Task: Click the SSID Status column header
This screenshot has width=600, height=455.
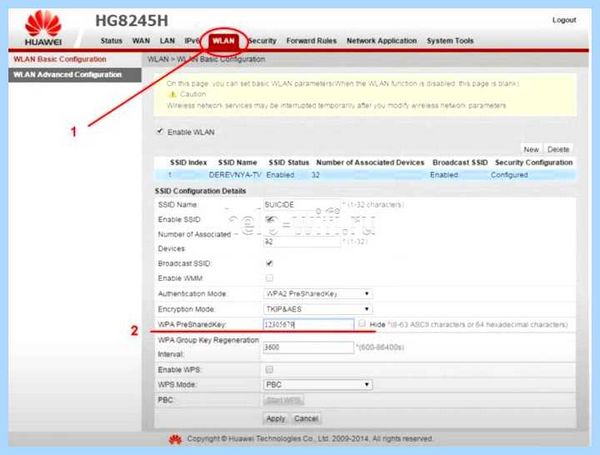Action: coord(289,163)
